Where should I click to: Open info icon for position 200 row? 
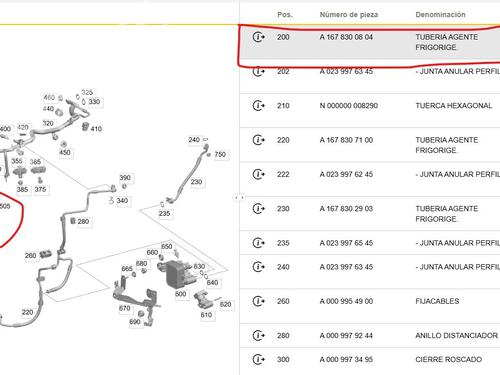pos(259,37)
